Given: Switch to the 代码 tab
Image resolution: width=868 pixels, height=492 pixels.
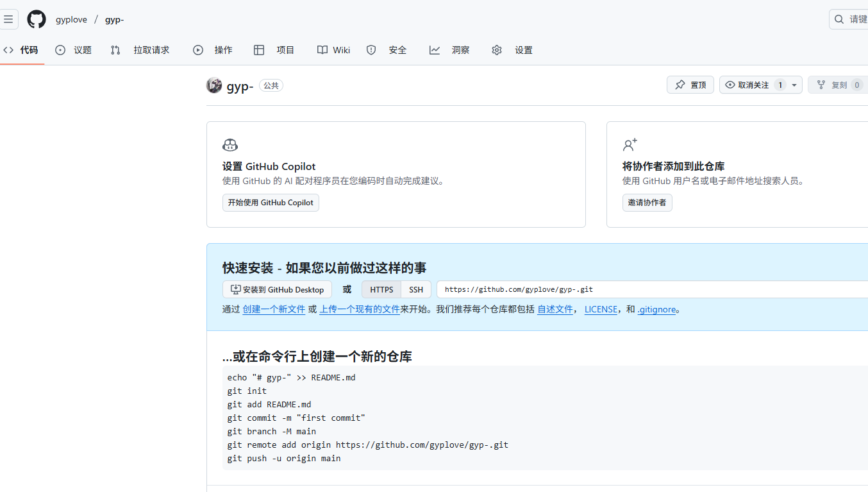Looking at the screenshot, I should coord(21,50).
